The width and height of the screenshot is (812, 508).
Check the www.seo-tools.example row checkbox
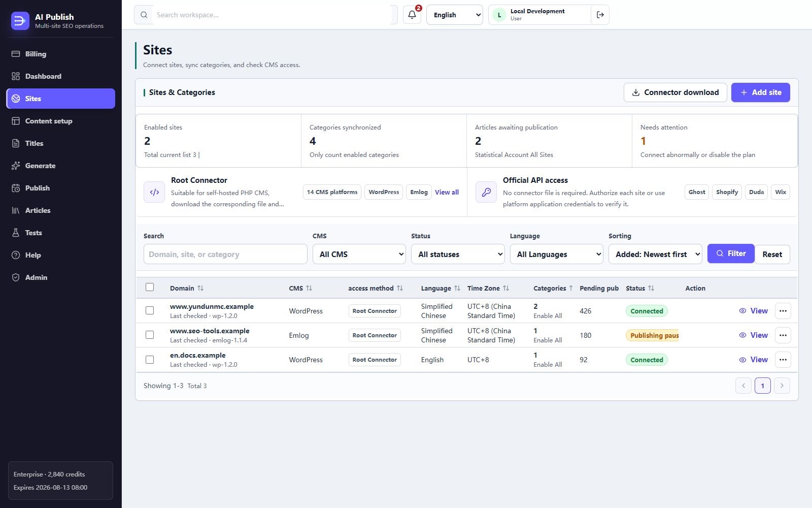click(x=150, y=335)
